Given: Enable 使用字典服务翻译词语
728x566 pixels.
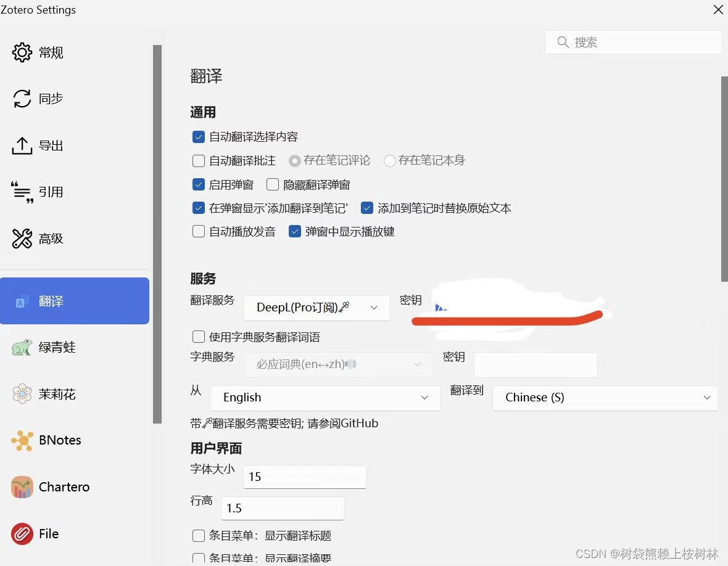Looking at the screenshot, I should pos(198,337).
